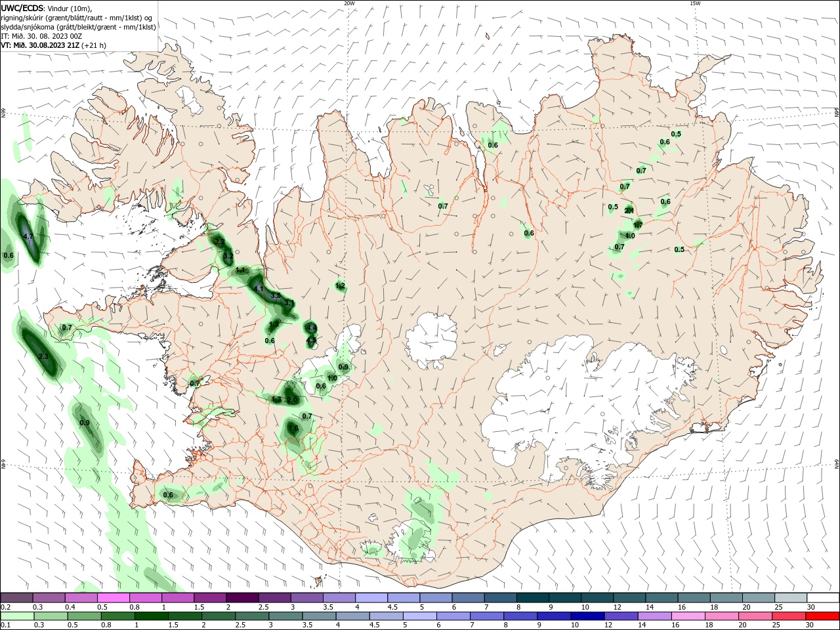Select the grey-mauve 0.2–0.3 swatch in upper legend
This screenshot has height=630, width=840.
tap(16, 598)
